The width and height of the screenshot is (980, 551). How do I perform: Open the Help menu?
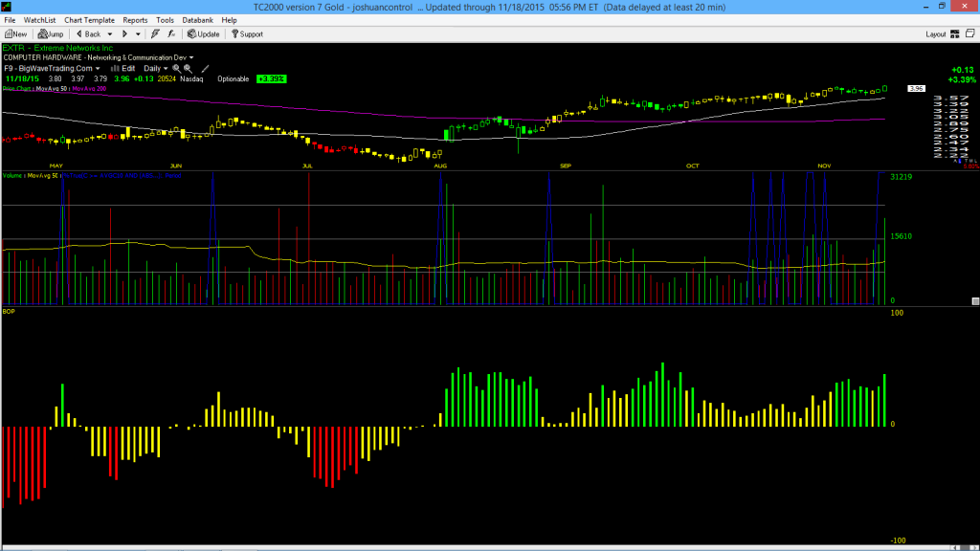tap(230, 20)
